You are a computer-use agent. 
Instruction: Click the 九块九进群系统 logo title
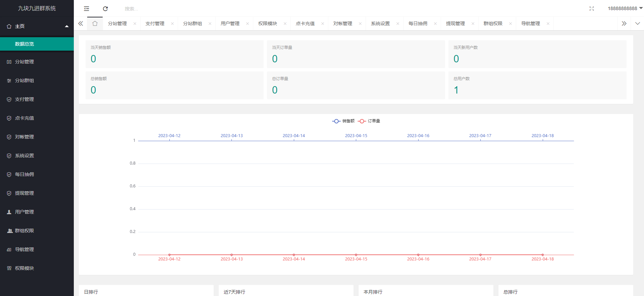click(x=37, y=8)
